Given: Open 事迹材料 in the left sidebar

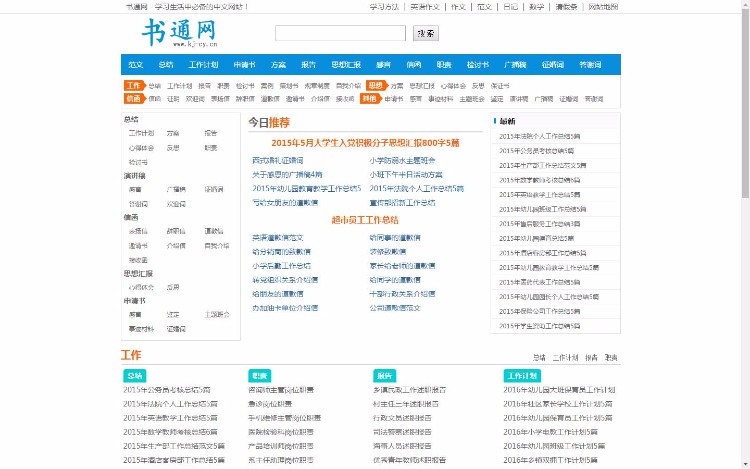Looking at the screenshot, I should point(141,329).
